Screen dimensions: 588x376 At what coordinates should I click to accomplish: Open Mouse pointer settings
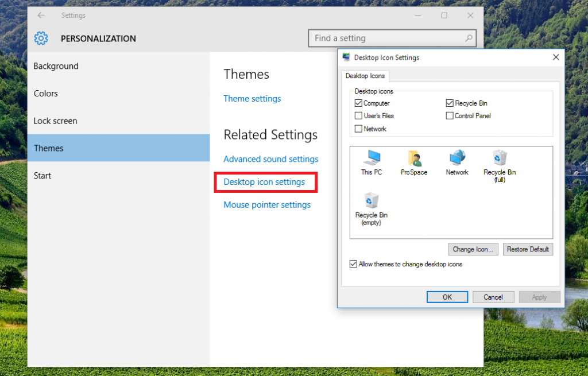(x=267, y=204)
